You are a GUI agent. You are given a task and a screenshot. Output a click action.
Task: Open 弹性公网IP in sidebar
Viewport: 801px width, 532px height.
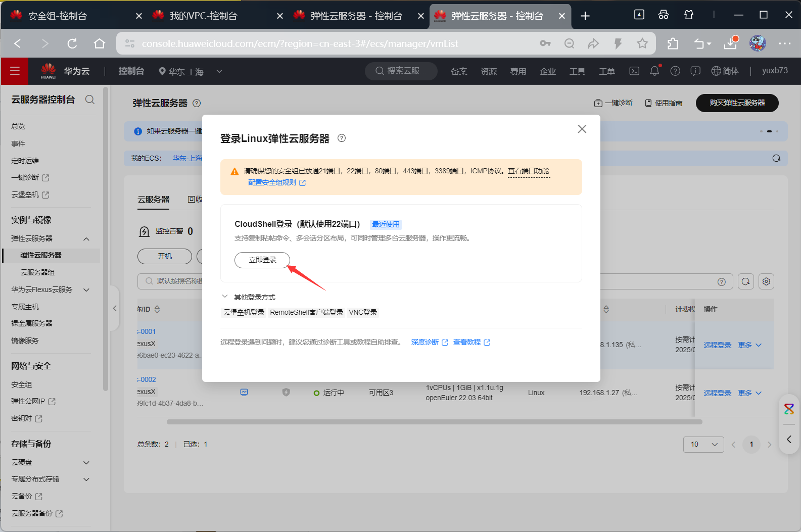33,401
